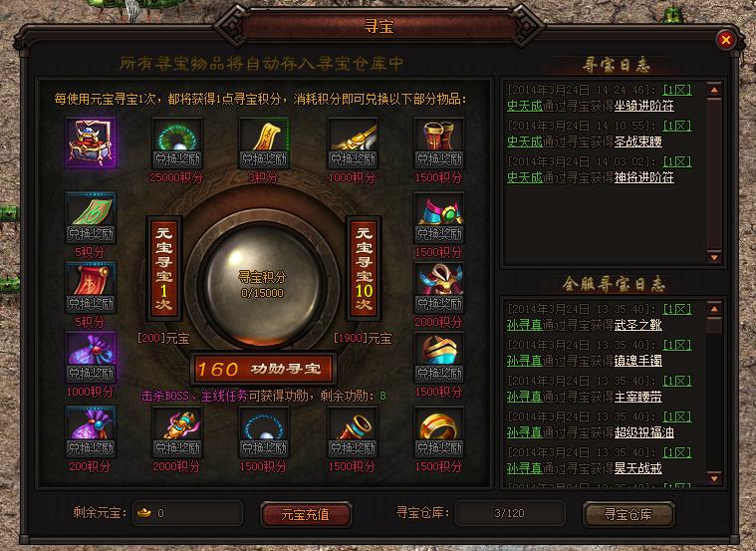The width and height of the screenshot is (756, 551).
Task: Click 元宝寻宝 1次 button
Action: pyautogui.click(x=164, y=268)
